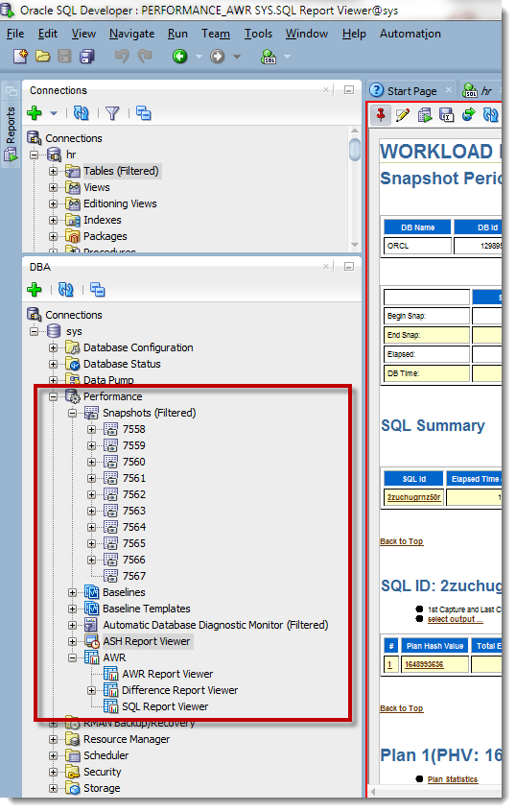Minimize the DBA panel

[349, 267]
